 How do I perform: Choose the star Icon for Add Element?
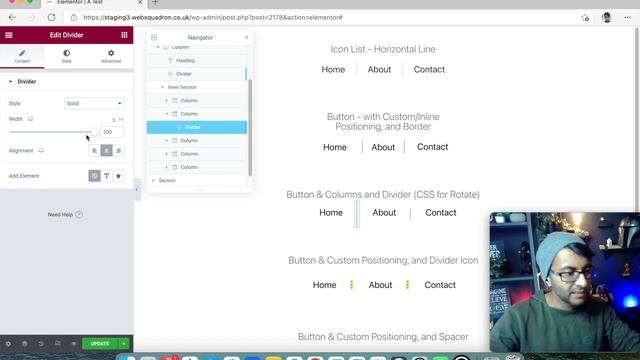(x=118, y=176)
